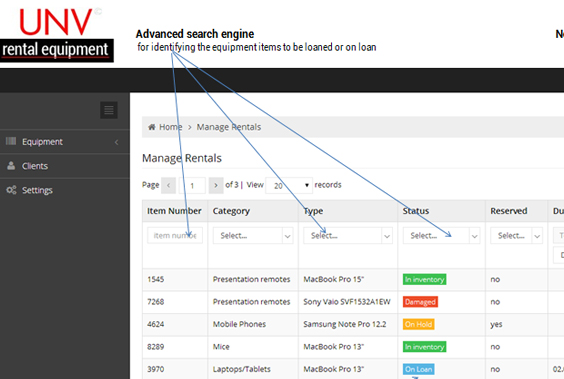Click MacBook Pro 13" in row 8289
The height and width of the screenshot is (379, 564).
(x=333, y=347)
